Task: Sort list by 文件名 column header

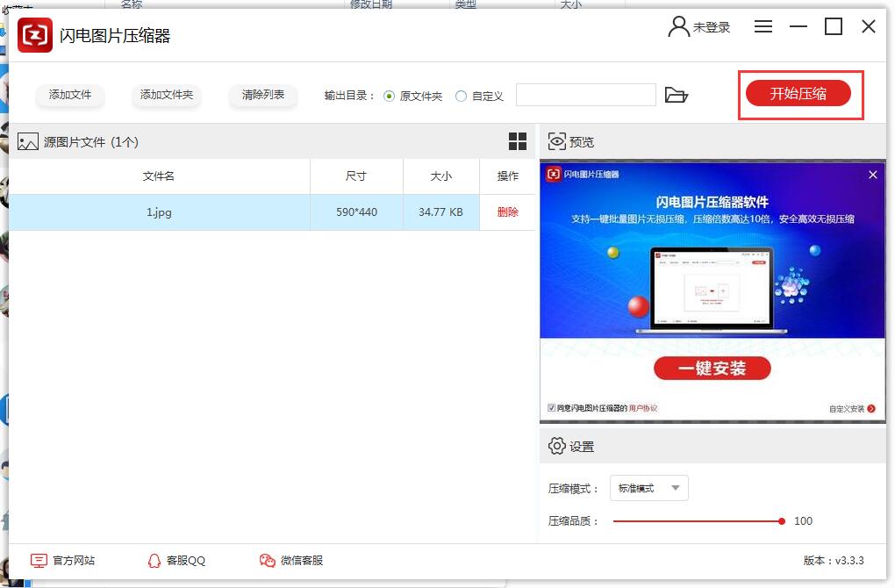Action: pyautogui.click(x=159, y=176)
